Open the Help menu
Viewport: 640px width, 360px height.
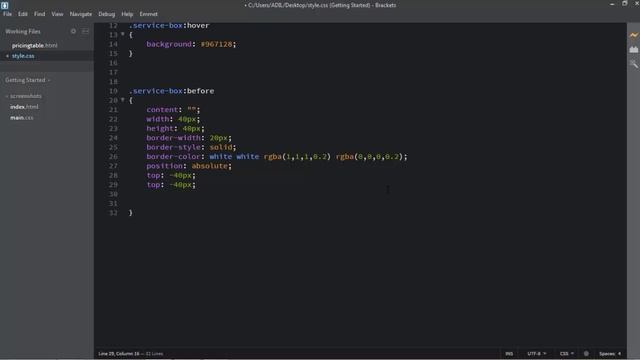point(127,14)
